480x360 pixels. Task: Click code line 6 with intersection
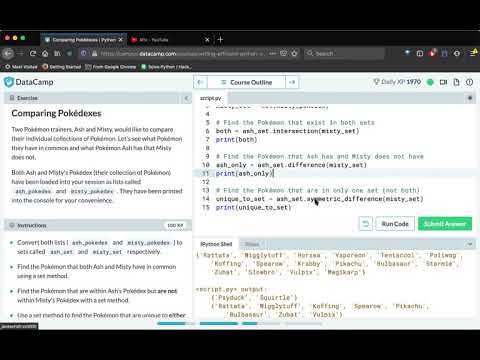(287, 131)
